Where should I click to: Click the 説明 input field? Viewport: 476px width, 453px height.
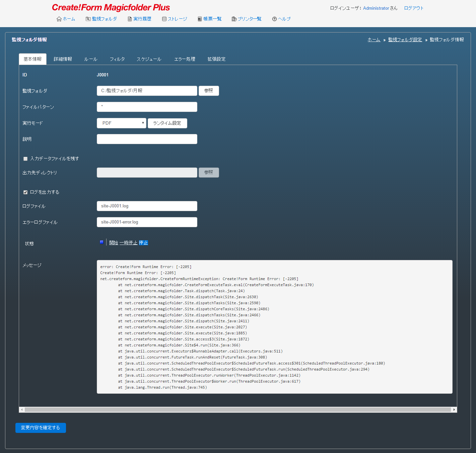coord(147,139)
